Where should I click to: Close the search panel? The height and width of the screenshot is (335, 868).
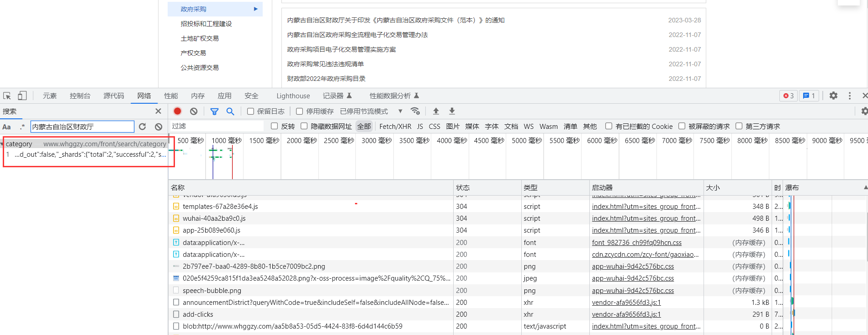click(158, 111)
